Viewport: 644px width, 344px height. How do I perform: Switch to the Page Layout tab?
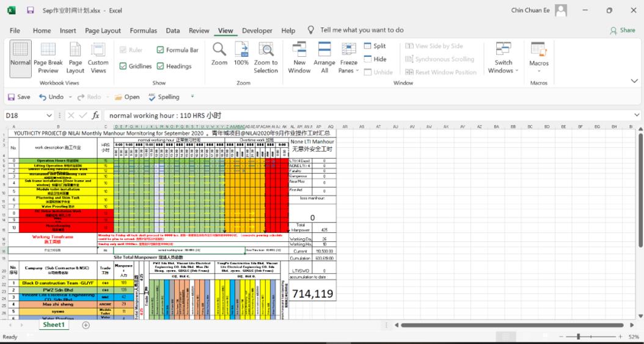103,31
